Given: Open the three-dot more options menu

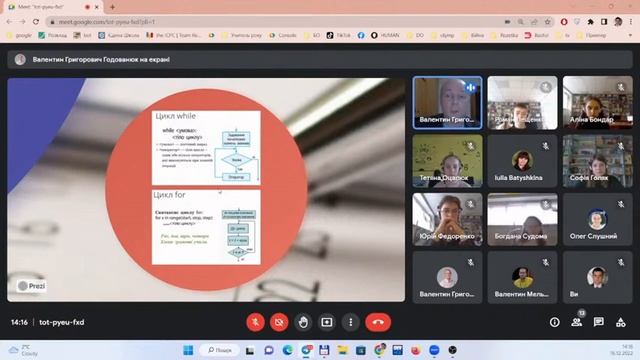Looking at the screenshot, I should tap(351, 322).
